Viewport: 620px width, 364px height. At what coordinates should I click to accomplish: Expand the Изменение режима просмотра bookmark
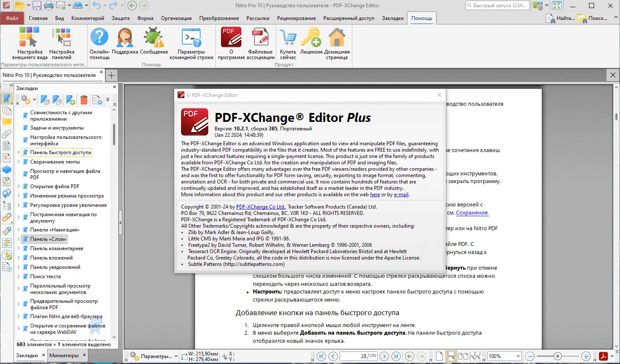point(19,196)
